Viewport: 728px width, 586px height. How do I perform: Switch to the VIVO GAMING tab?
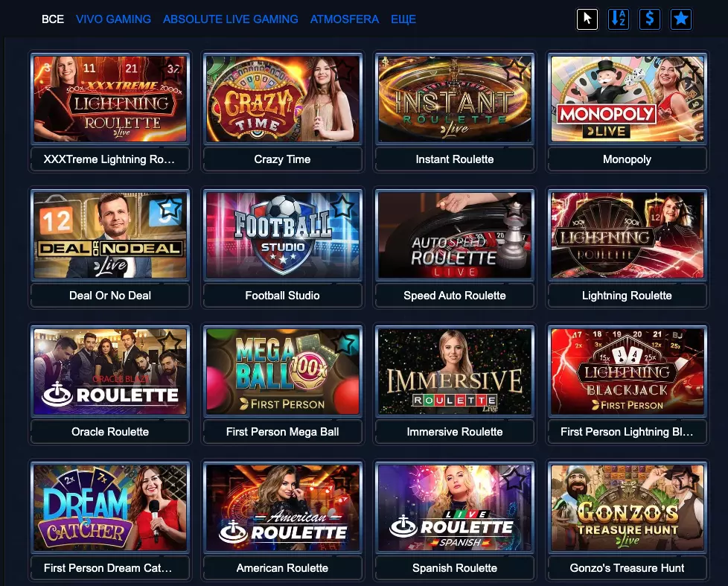(113, 19)
